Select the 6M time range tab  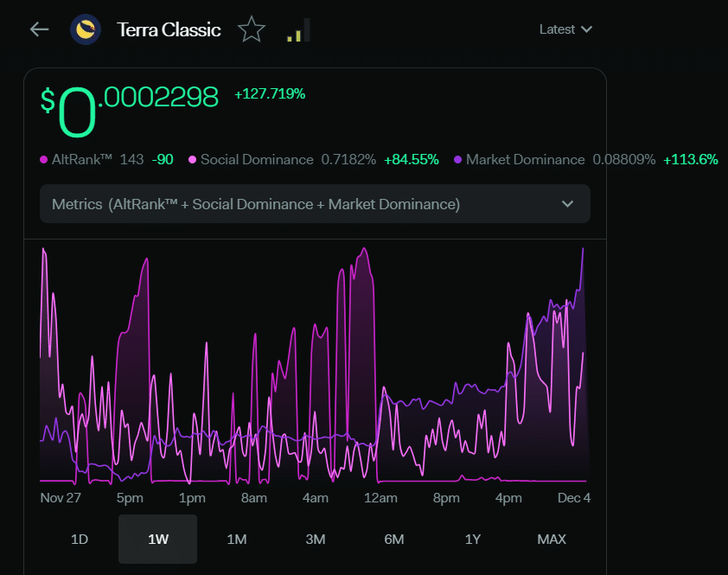[394, 540]
